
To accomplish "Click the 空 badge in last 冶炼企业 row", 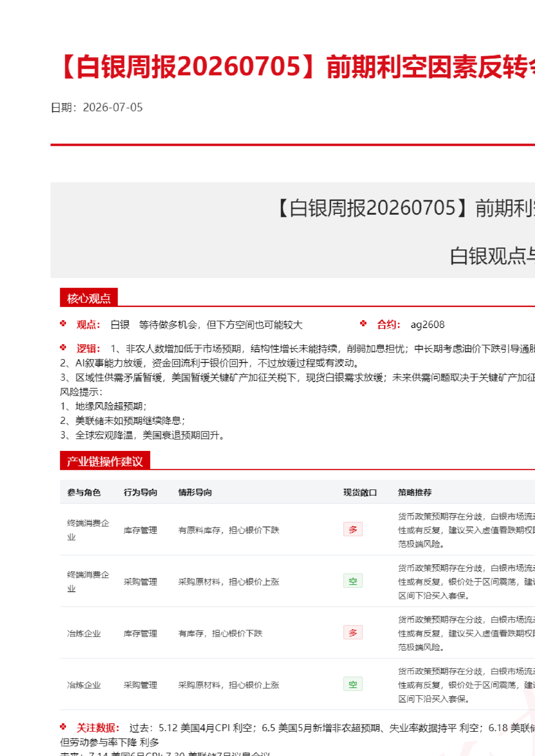I will (353, 684).
